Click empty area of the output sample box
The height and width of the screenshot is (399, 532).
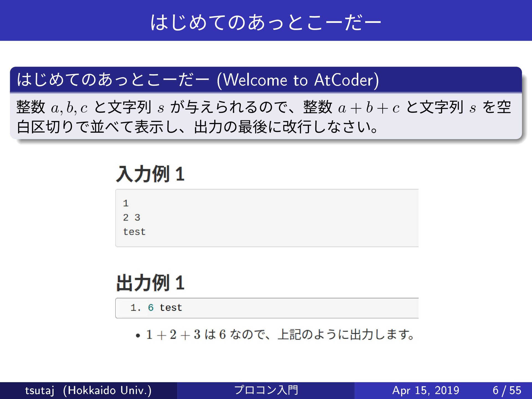click(305, 308)
